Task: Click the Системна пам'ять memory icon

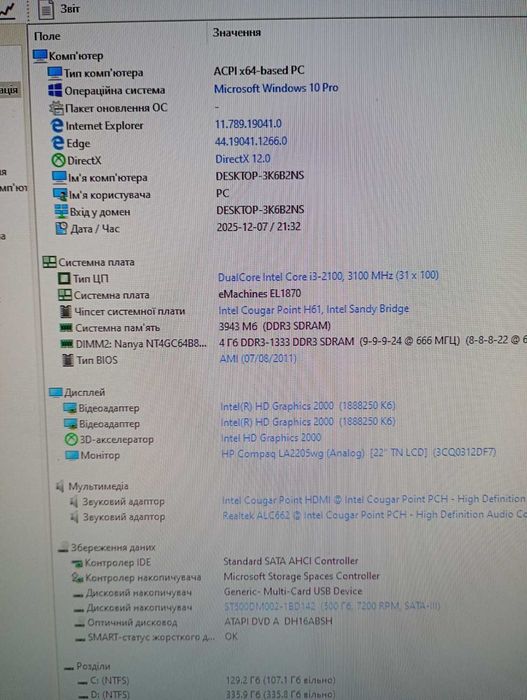Action: click(x=67, y=328)
